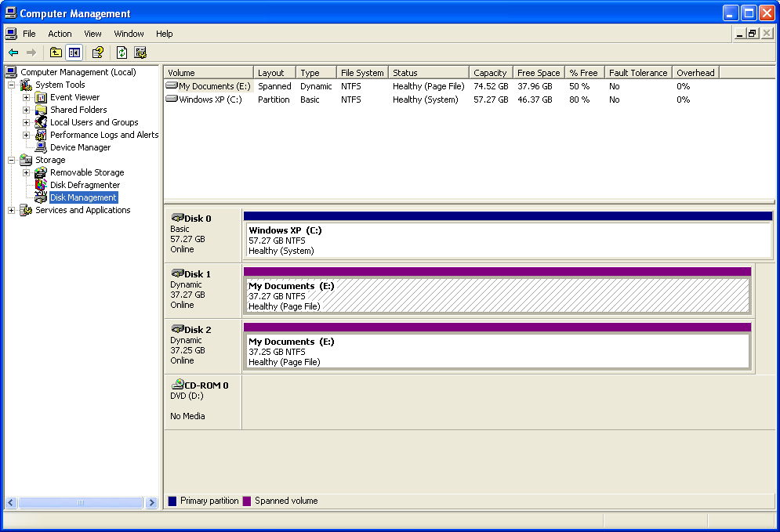Click the Up one level toolbar icon

click(56, 52)
